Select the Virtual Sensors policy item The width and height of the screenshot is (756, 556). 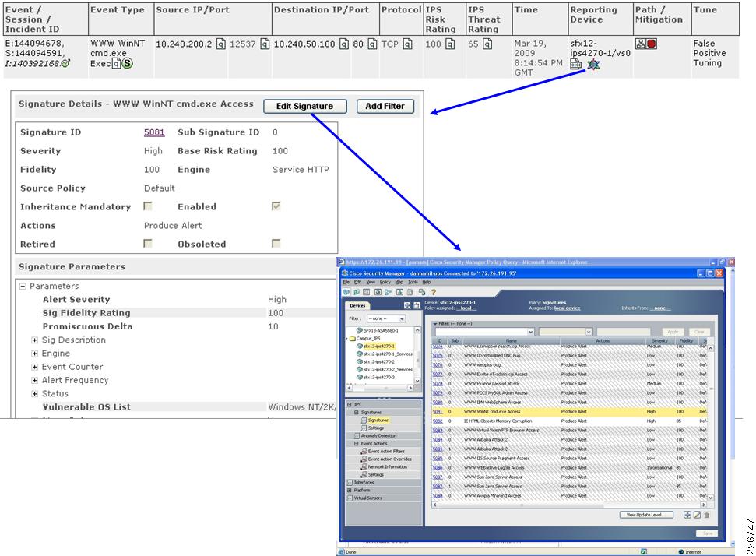pyautogui.click(x=368, y=498)
